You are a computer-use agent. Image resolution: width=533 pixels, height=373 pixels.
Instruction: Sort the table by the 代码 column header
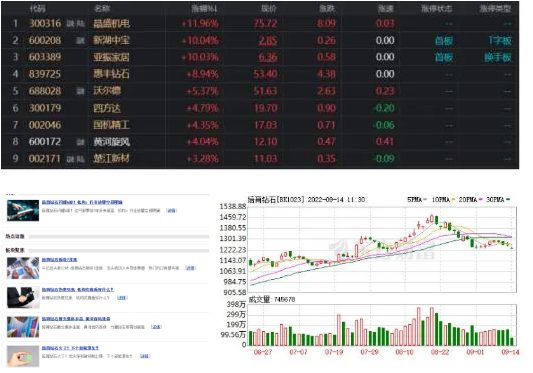[37, 9]
